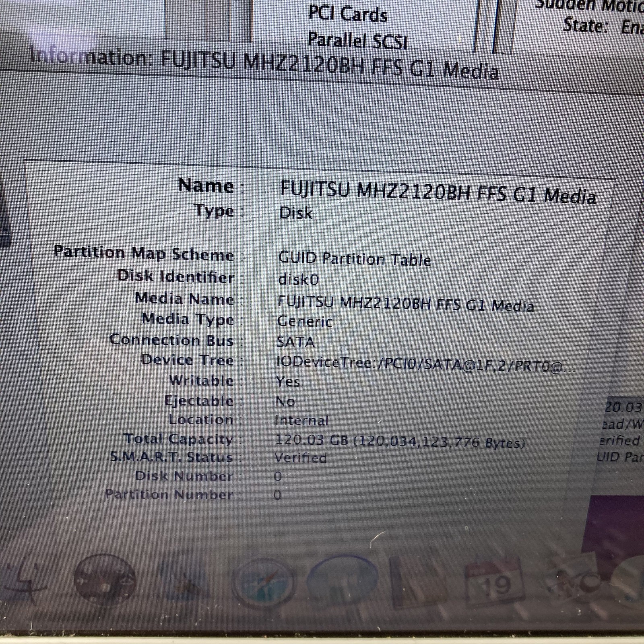Viewport: 644px width, 644px height.
Task: Click the S.M.A.R.T. Status value Verified
Action: pos(301,458)
